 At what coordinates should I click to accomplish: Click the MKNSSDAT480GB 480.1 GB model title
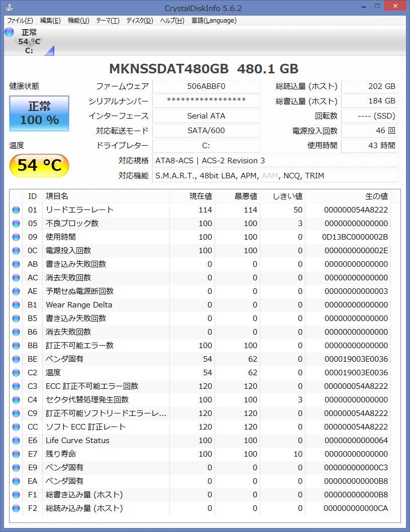click(203, 69)
